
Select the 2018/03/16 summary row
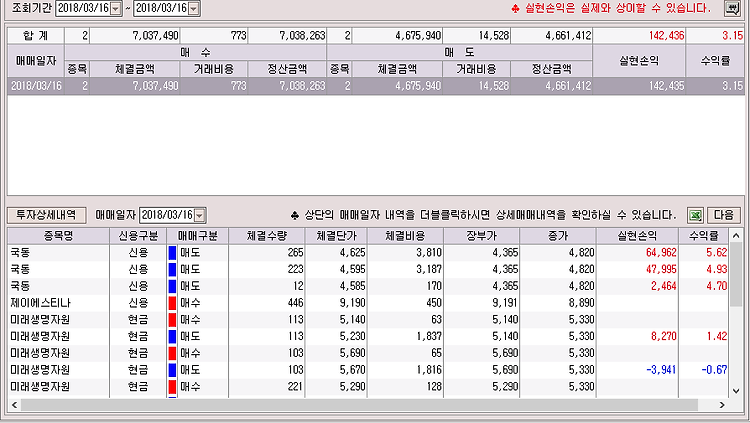pyautogui.click(x=375, y=86)
